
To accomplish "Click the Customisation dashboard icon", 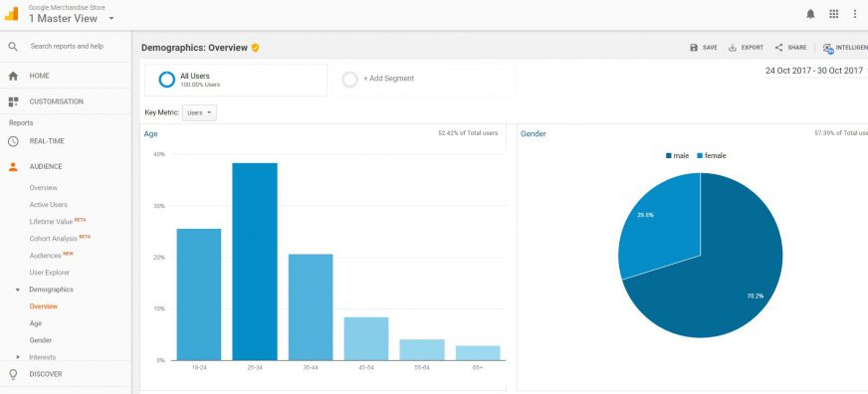I will (13, 101).
